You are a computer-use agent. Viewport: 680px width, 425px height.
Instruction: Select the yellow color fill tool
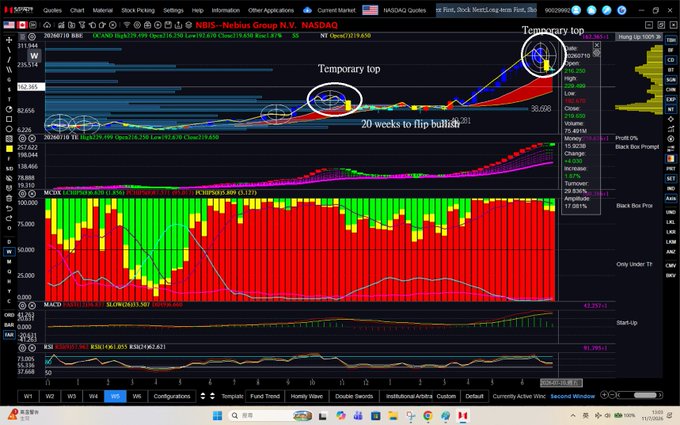tap(9, 149)
